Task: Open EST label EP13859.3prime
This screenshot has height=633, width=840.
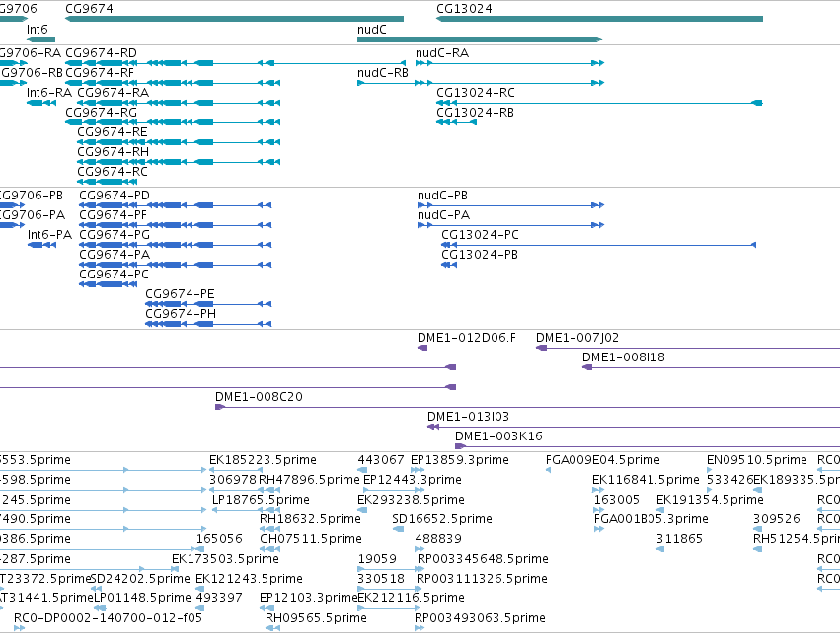Action: coord(460,460)
